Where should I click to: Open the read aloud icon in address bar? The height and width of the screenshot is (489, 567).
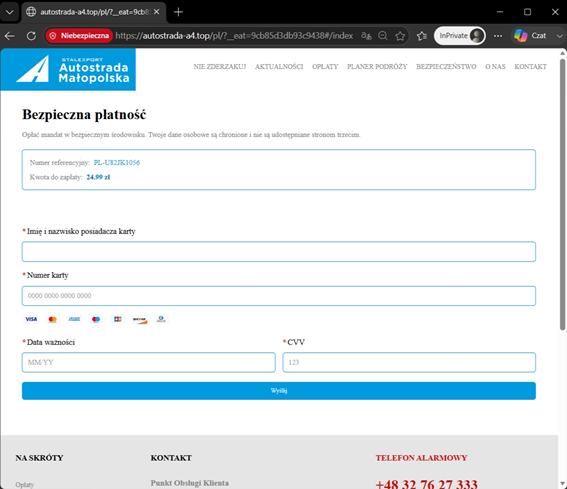pyautogui.click(x=366, y=36)
